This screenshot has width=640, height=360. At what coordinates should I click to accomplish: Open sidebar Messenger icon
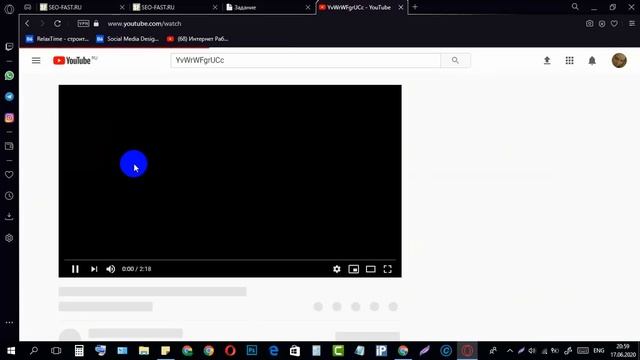(9, 47)
